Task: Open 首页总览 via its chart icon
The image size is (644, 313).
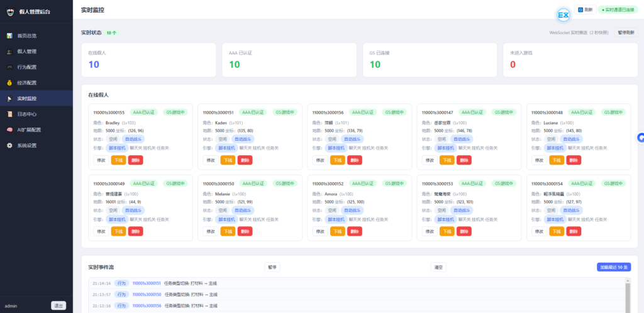Action: (9, 36)
